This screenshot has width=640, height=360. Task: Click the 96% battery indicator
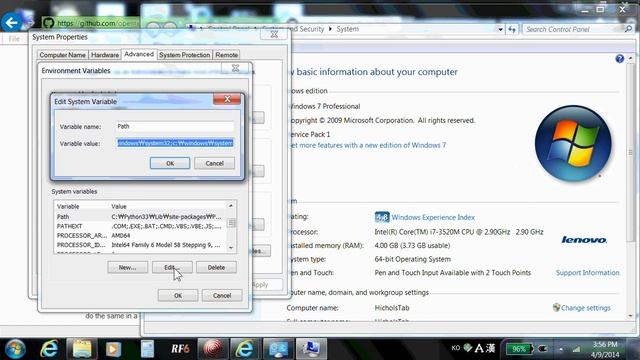[519, 349]
